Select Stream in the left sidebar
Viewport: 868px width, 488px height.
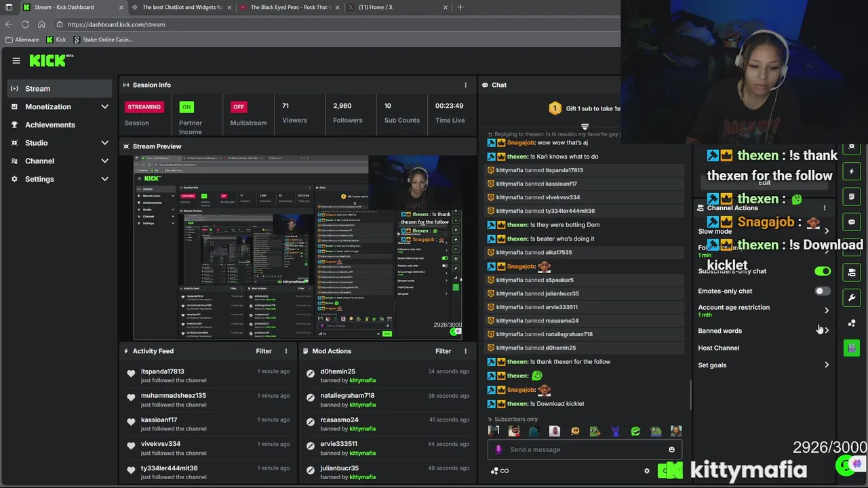point(60,89)
